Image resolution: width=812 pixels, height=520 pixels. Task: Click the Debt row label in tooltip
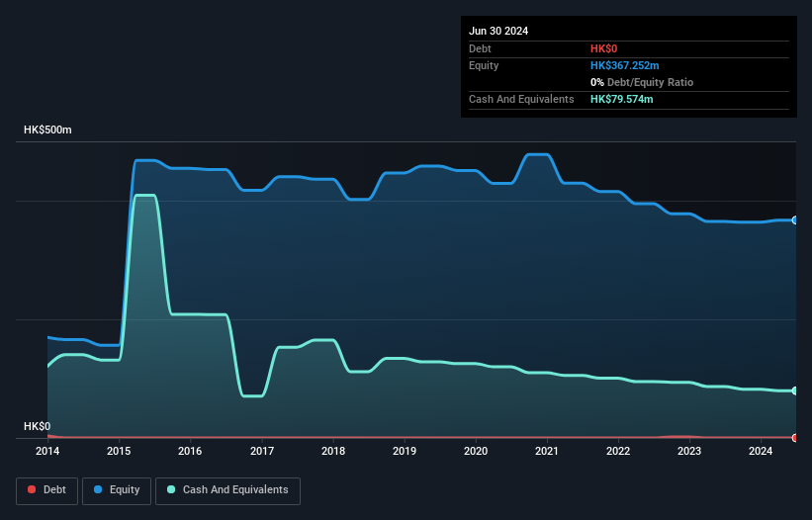[x=480, y=48]
